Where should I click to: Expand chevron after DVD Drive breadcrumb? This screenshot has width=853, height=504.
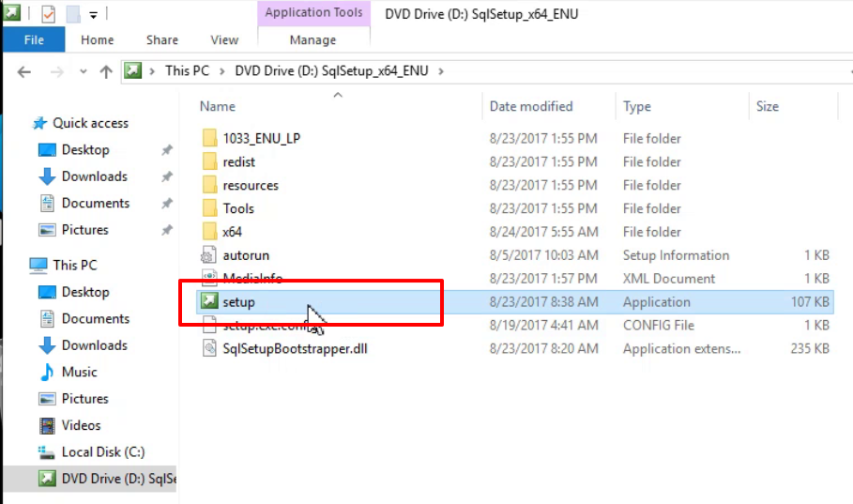441,71
